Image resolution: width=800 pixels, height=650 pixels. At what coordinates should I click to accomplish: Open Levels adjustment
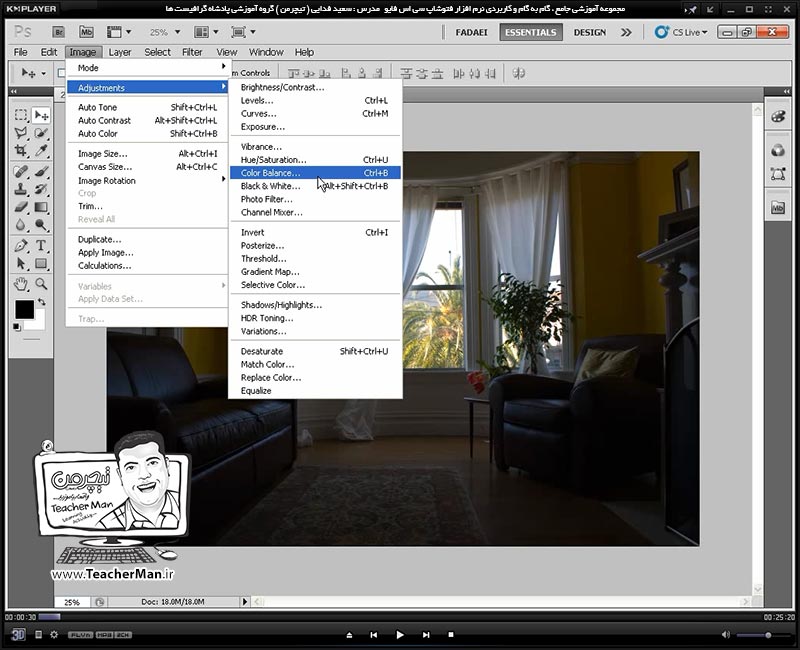315,101
